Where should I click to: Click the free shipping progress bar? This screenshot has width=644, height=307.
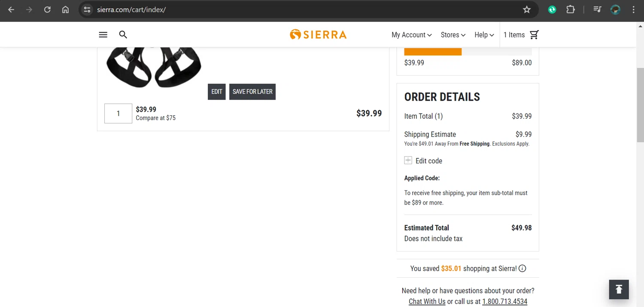pos(468,52)
